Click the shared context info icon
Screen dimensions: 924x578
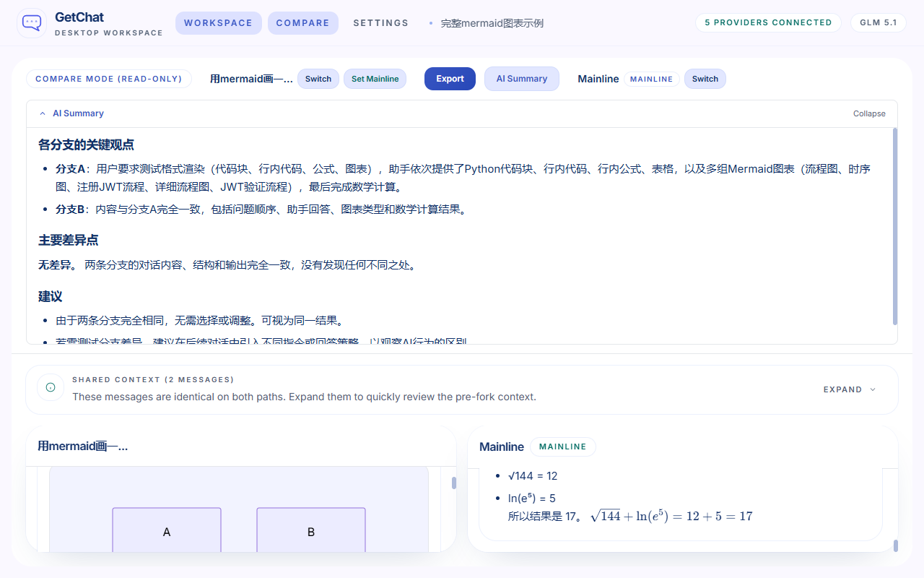click(51, 388)
